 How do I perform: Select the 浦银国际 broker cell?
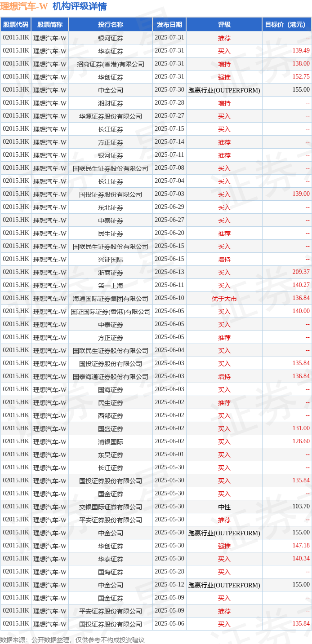pyautogui.click(x=110, y=442)
